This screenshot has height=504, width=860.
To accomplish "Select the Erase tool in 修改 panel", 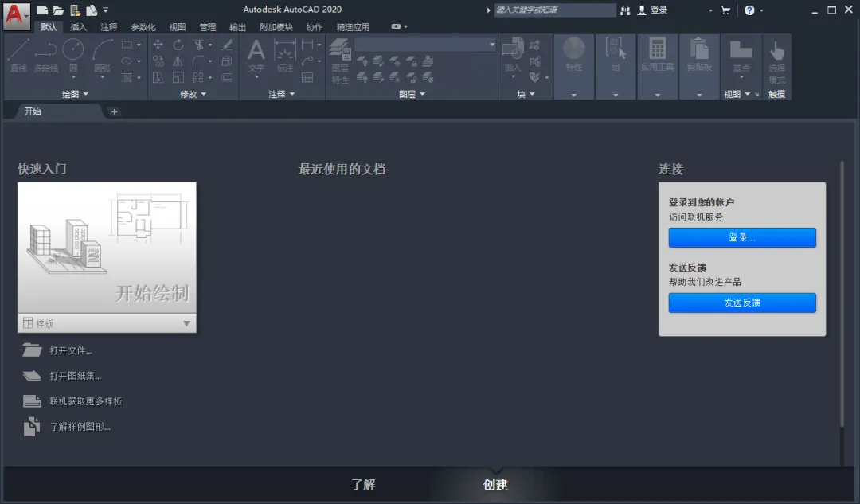I will 226,45.
